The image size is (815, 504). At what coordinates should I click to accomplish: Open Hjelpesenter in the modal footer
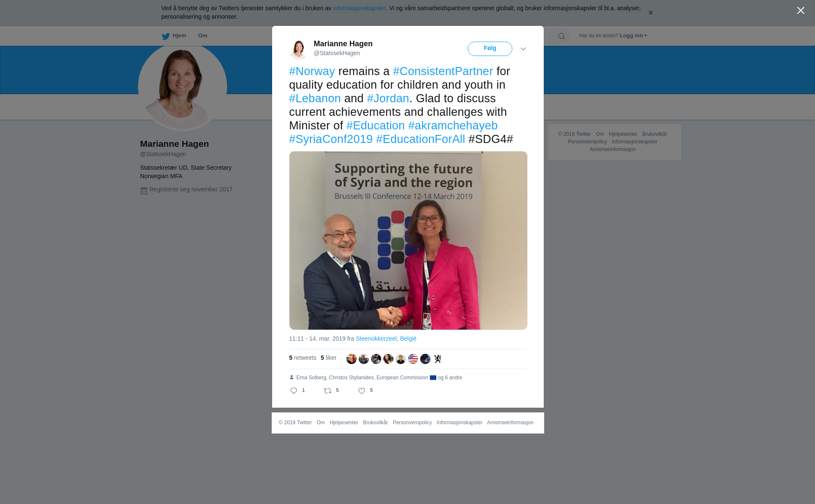(x=344, y=423)
